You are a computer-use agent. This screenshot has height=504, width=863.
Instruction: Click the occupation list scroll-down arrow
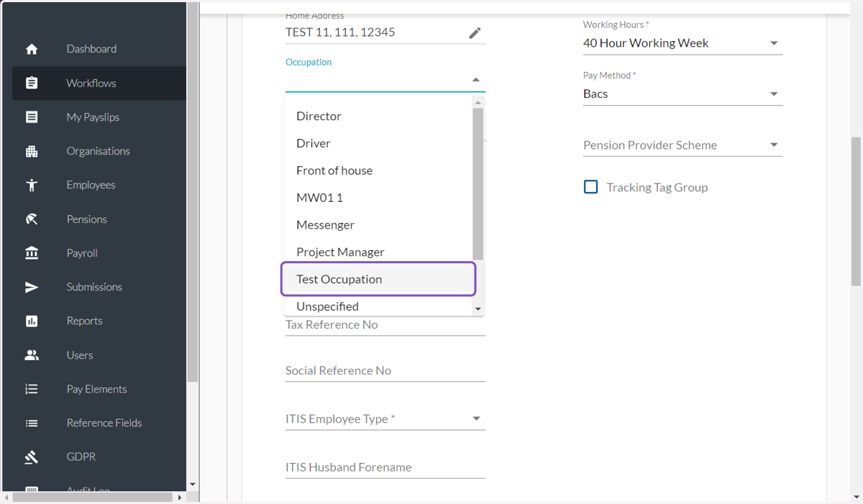[x=478, y=309]
